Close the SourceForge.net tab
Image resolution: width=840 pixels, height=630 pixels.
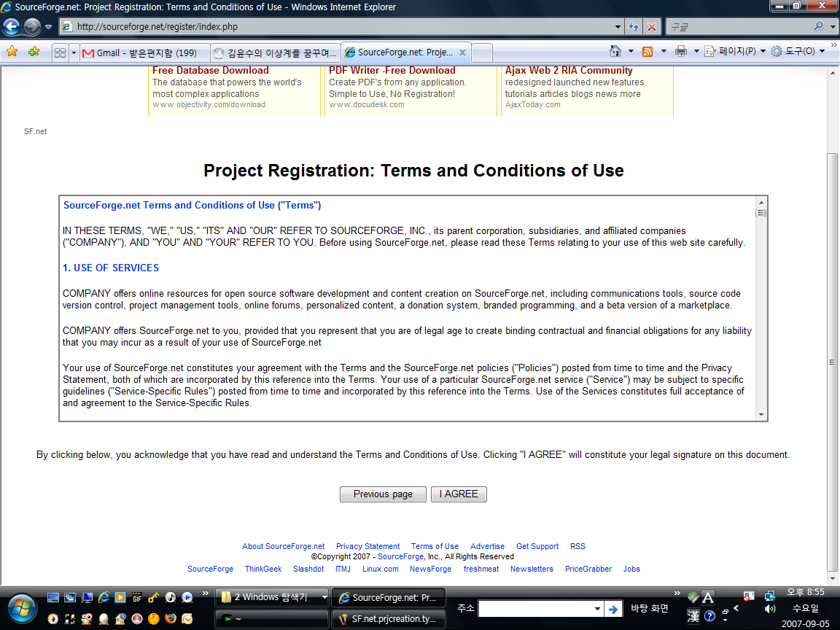462,52
